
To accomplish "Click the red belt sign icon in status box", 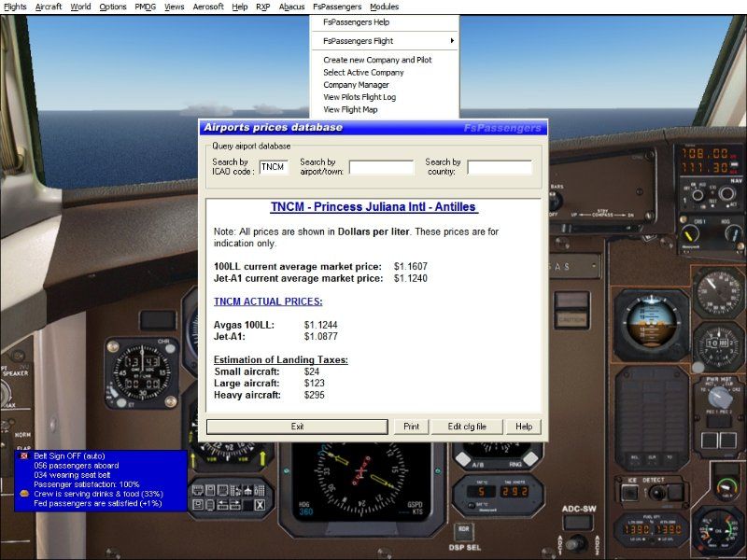I will (x=24, y=455).
